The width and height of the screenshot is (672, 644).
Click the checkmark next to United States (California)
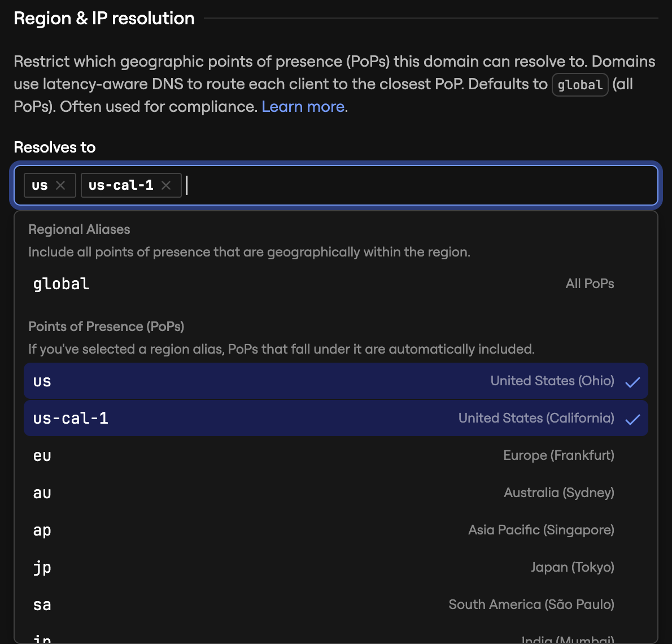coord(634,418)
